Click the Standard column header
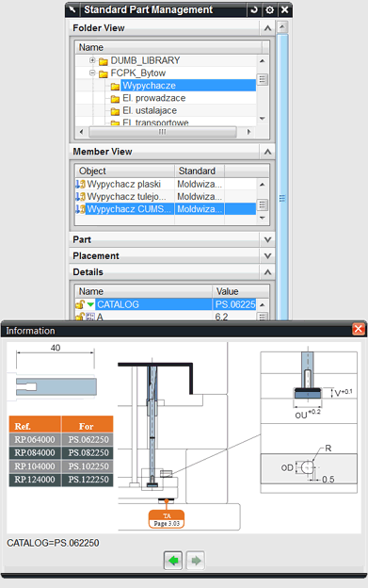Image resolution: width=368 pixels, height=588 pixels. (x=200, y=171)
